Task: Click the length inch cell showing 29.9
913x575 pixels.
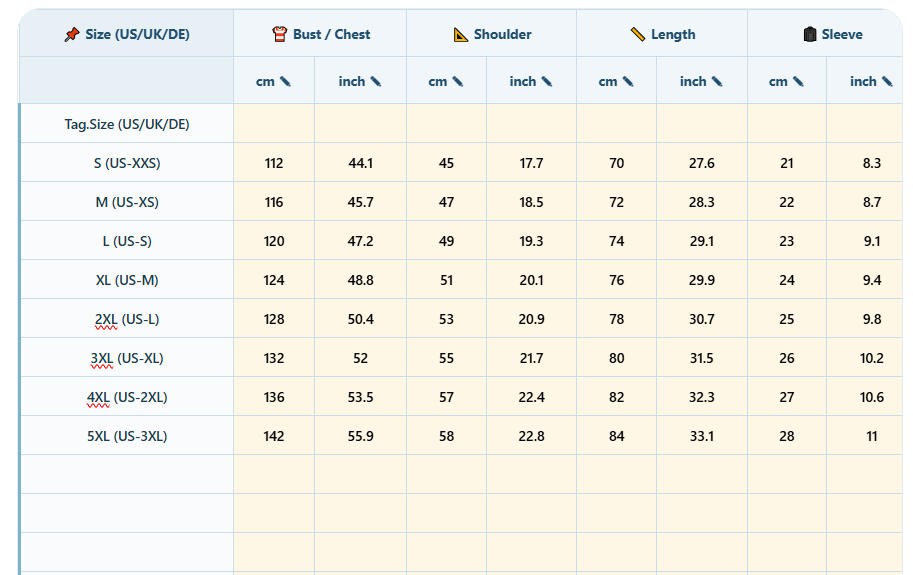Action: [x=702, y=280]
